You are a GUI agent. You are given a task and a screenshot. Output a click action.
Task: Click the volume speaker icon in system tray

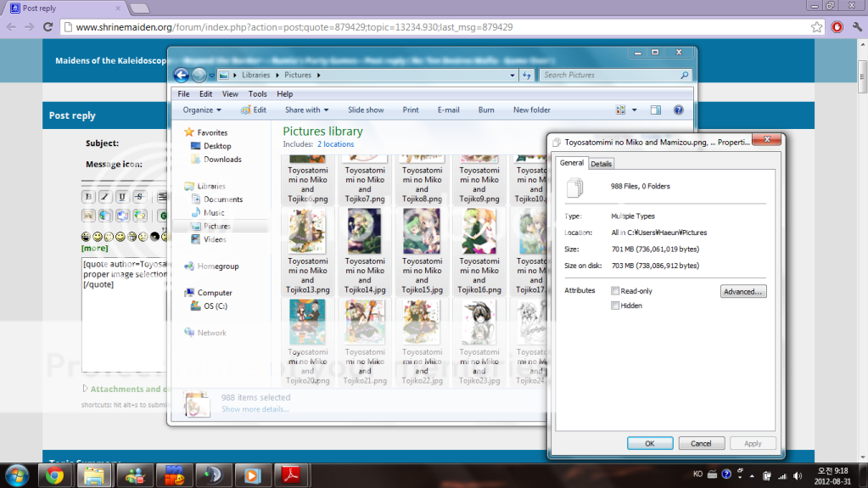tap(798, 476)
